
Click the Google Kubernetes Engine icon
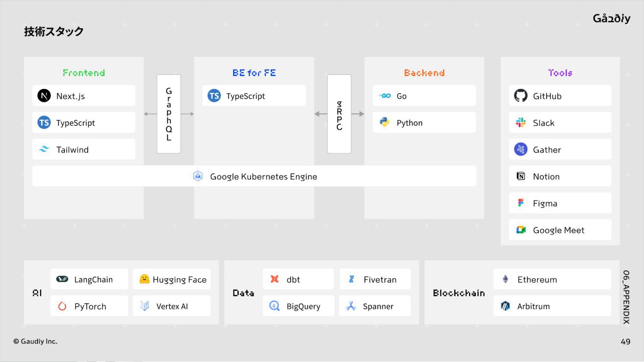coord(198,176)
